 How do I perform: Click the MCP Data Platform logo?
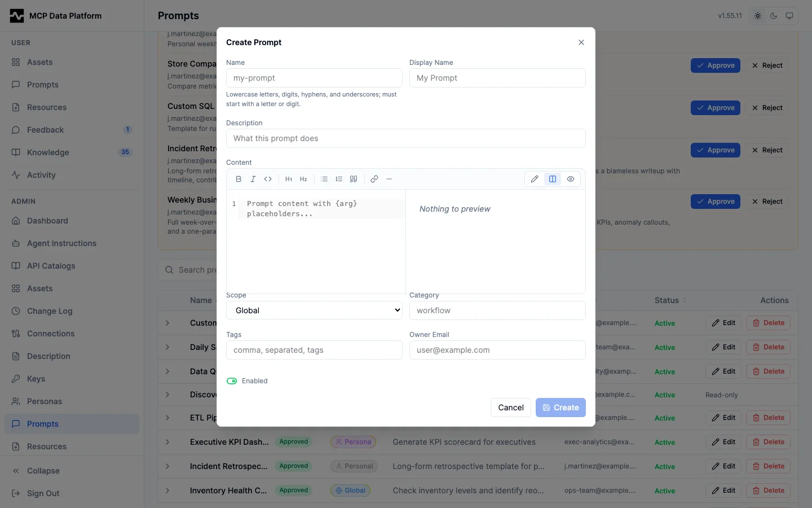coord(17,16)
